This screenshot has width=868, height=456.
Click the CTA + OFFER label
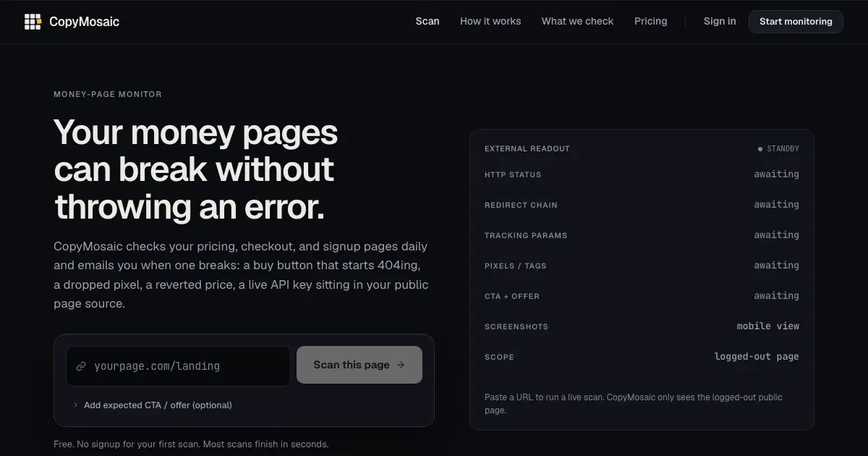tap(512, 296)
